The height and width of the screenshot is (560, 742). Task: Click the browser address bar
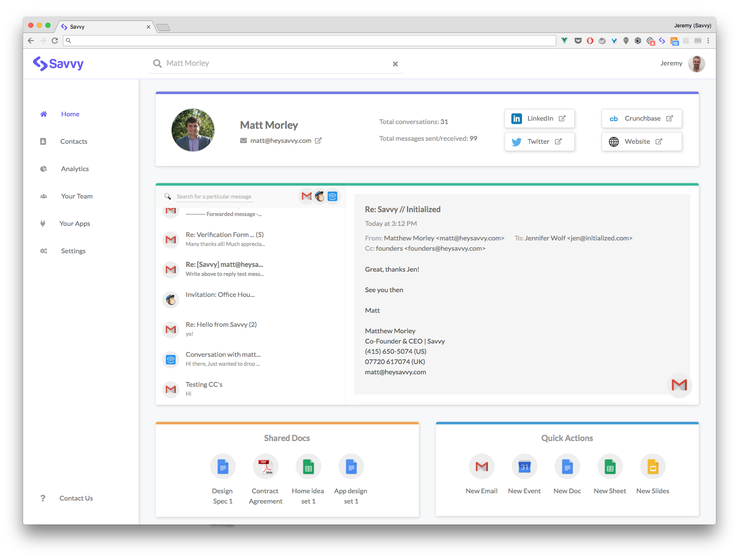(310, 41)
